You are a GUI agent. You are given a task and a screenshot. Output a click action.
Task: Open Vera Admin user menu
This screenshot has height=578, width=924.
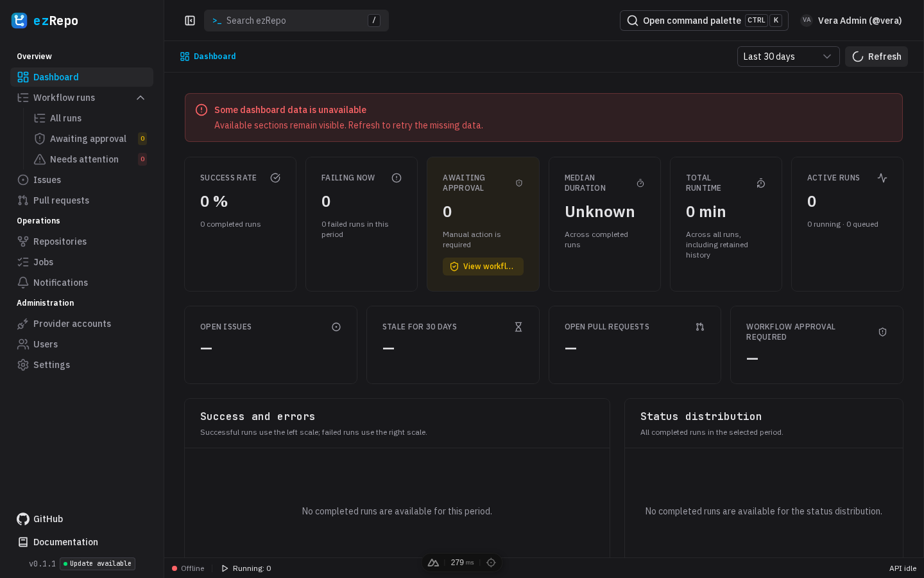(851, 21)
